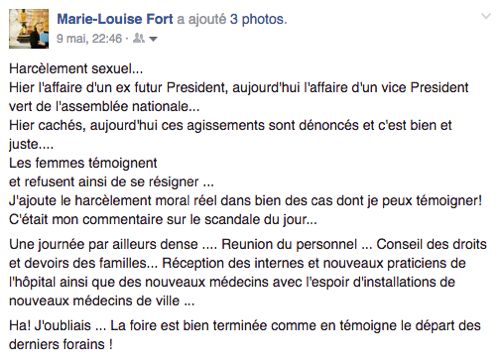Click the line 'nouveaux médecins de ville ...'

click(102, 301)
